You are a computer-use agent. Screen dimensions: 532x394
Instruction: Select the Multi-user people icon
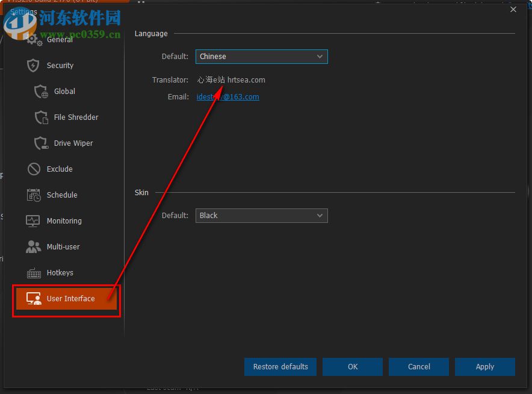coord(34,247)
